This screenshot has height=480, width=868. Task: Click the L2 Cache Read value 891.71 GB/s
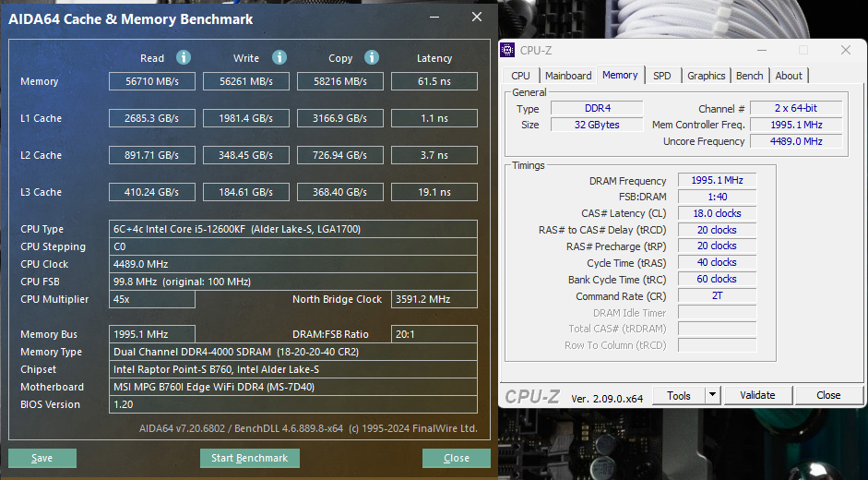pyautogui.click(x=151, y=155)
